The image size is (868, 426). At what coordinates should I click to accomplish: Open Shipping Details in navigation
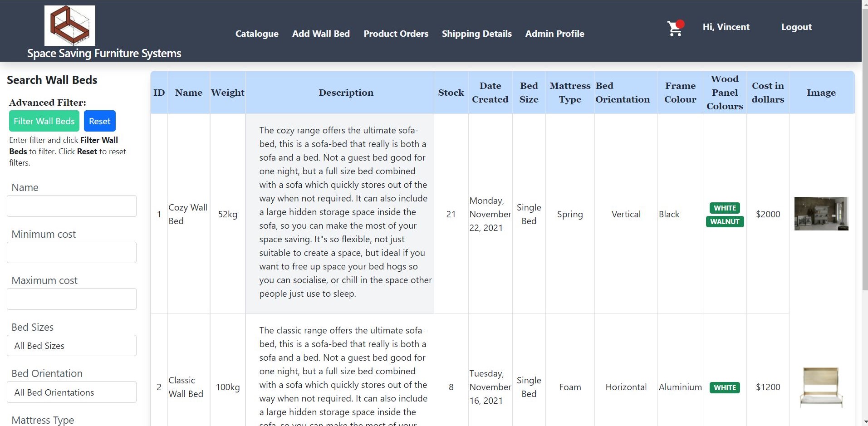point(476,34)
